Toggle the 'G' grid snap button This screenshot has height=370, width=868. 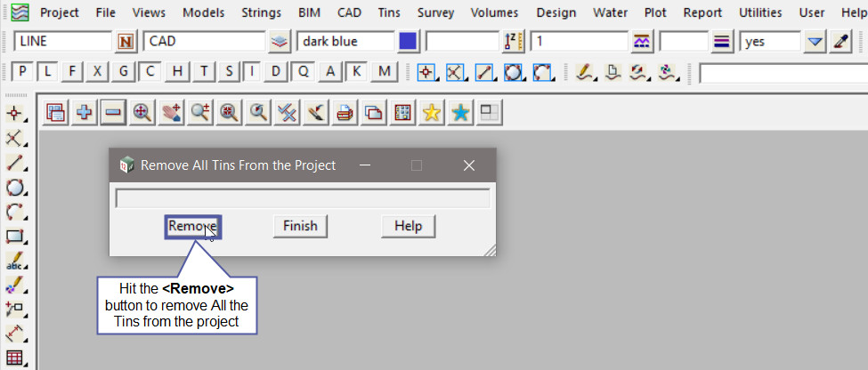(x=125, y=71)
